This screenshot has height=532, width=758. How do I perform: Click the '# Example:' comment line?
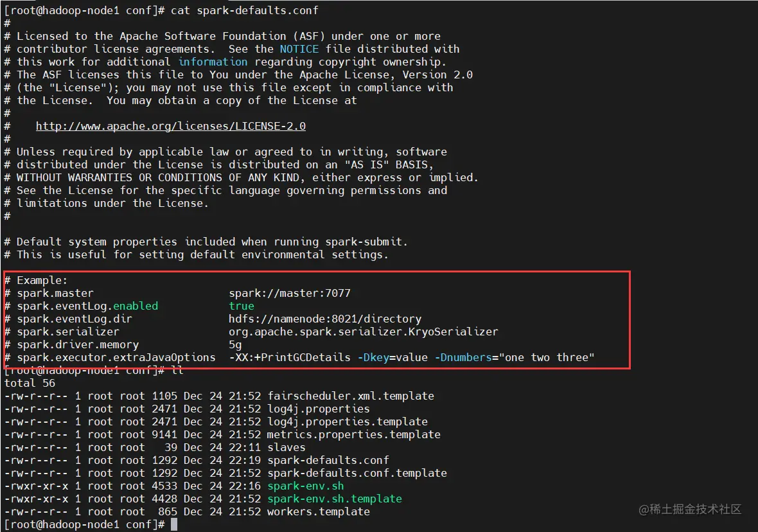click(x=36, y=281)
